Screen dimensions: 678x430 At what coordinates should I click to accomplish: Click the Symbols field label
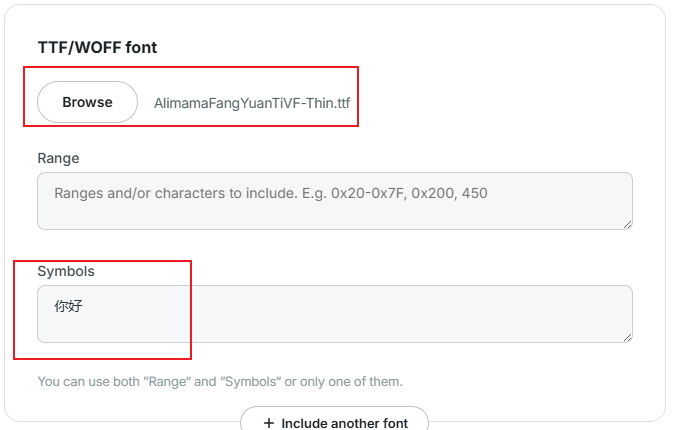(x=66, y=271)
